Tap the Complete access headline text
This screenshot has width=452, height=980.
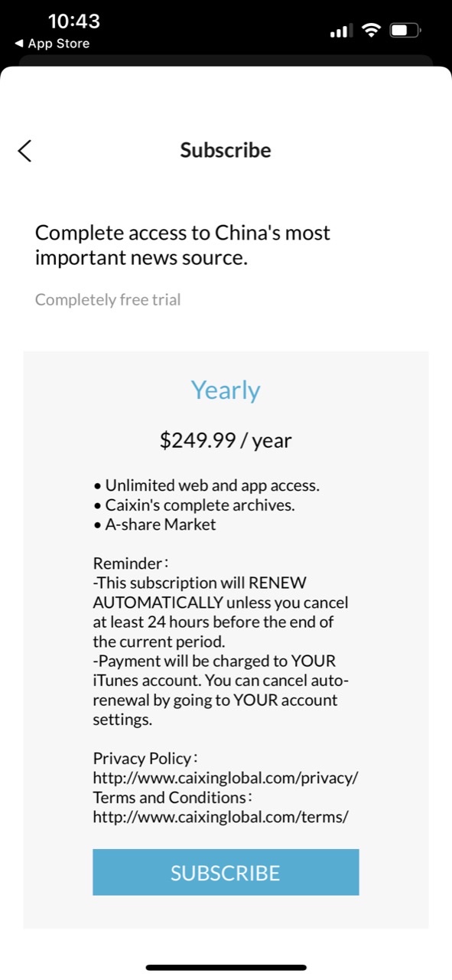pyautogui.click(x=183, y=245)
